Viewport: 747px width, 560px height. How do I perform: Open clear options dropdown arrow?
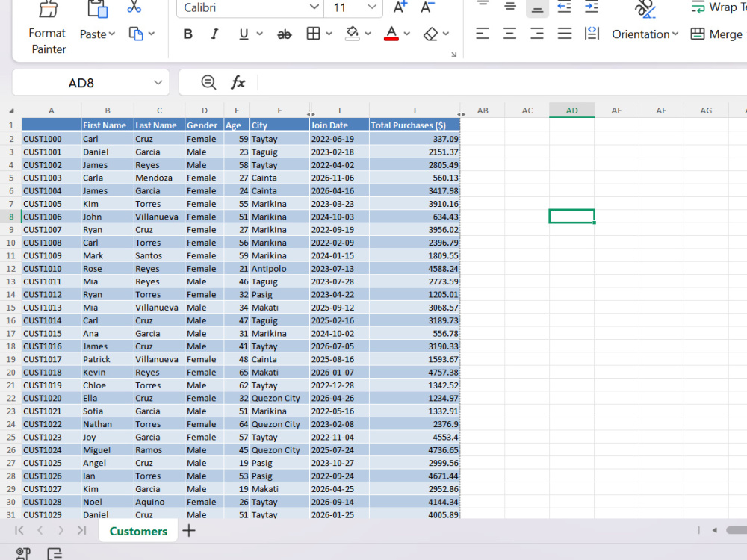pyautogui.click(x=446, y=34)
